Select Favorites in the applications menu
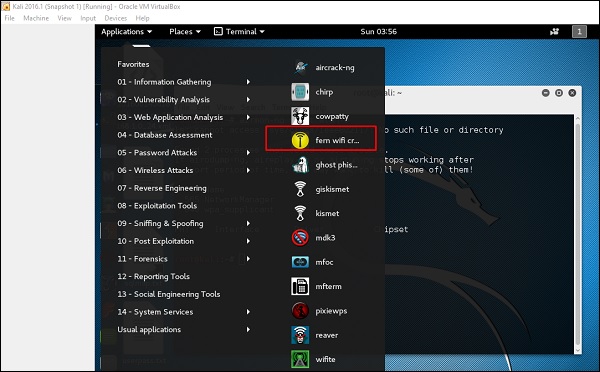600x372 pixels. tap(133, 64)
